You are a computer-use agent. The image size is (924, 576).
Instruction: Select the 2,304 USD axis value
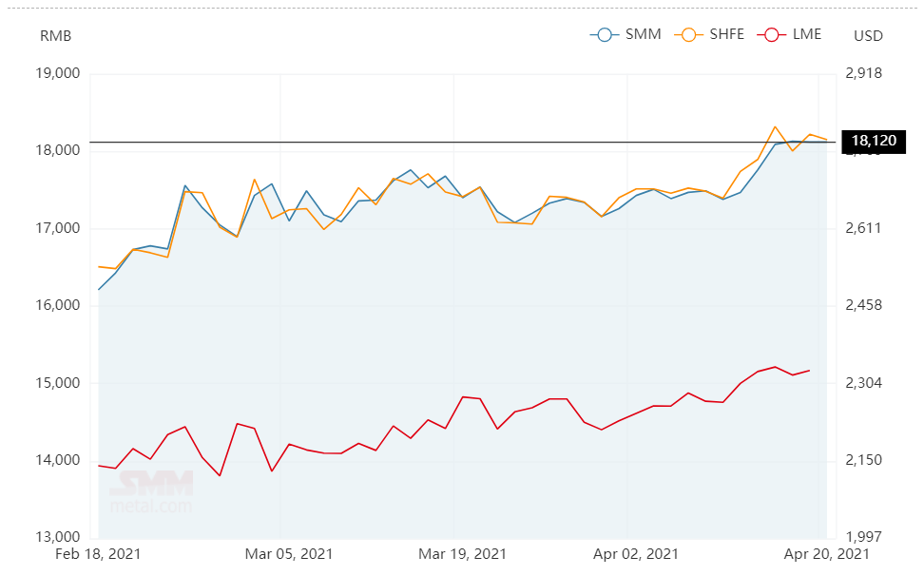coord(863,383)
